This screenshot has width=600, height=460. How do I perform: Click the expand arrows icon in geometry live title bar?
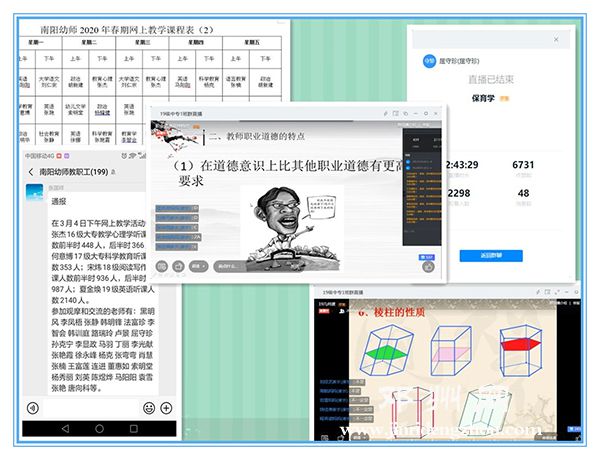click(557, 292)
